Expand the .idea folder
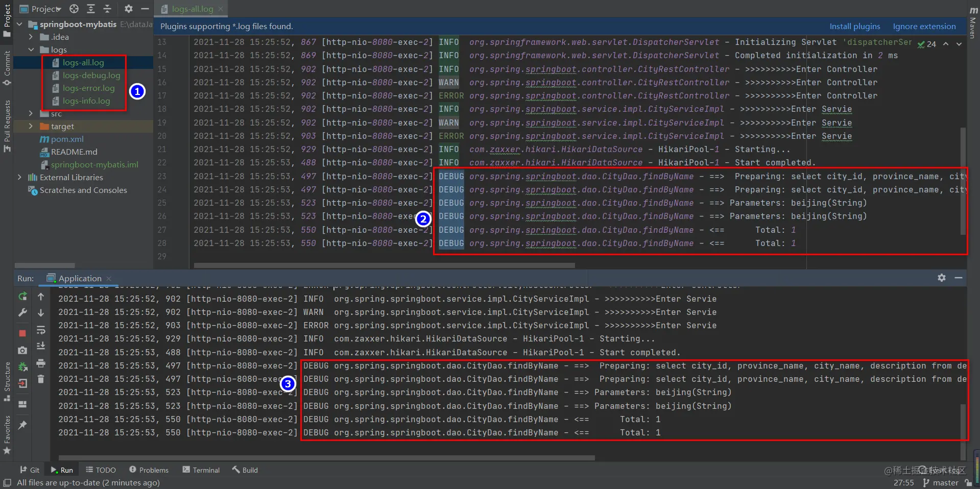The width and height of the screenshot is (980, 489). (x=31, y=37)
